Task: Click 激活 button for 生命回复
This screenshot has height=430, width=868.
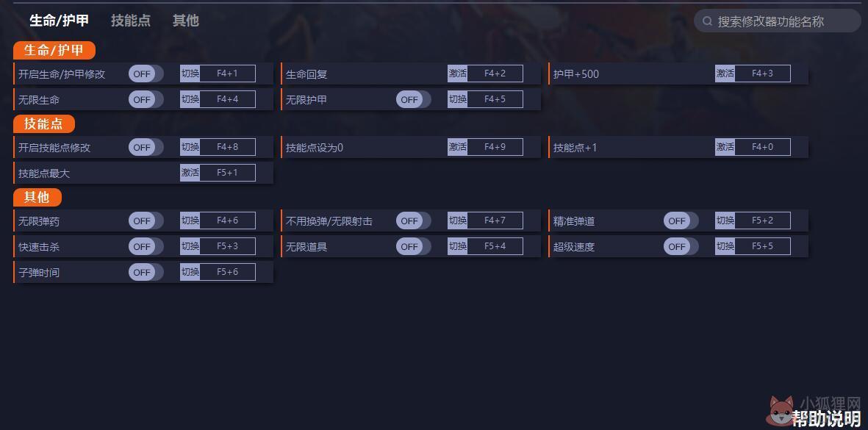Action: [x=457, y=73]
